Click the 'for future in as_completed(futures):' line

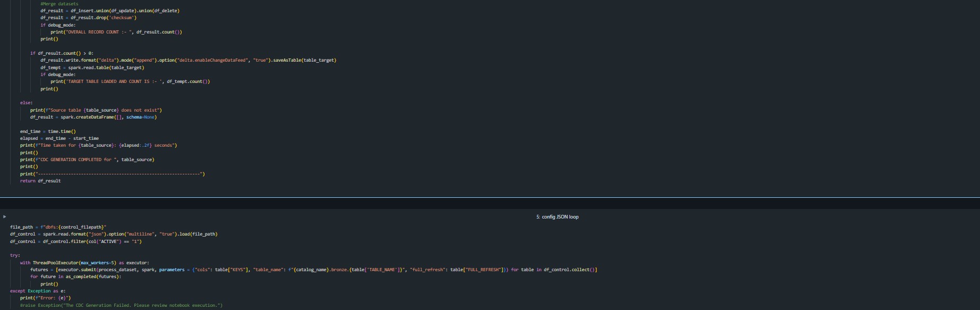[76, 277]
